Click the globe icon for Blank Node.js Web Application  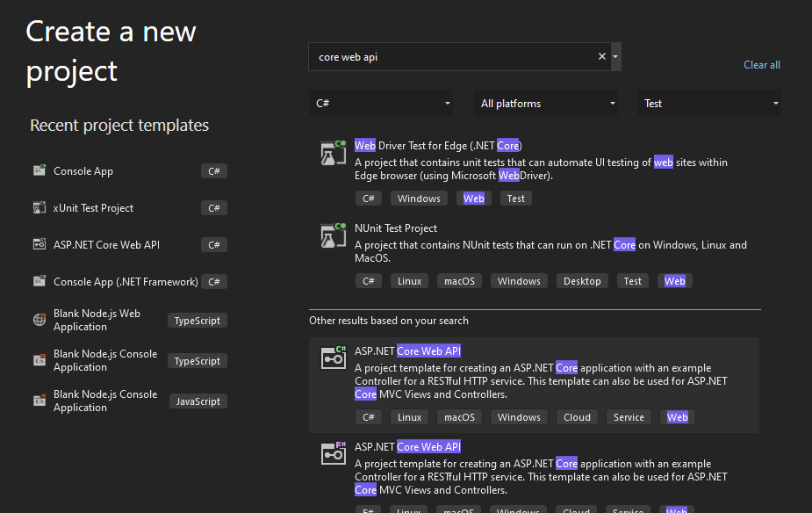coord(40,320)
